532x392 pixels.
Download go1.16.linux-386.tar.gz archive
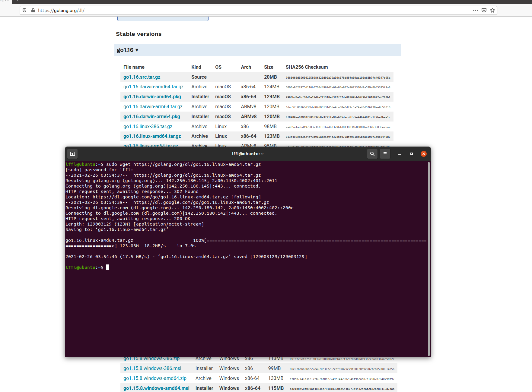coord(148,127)
